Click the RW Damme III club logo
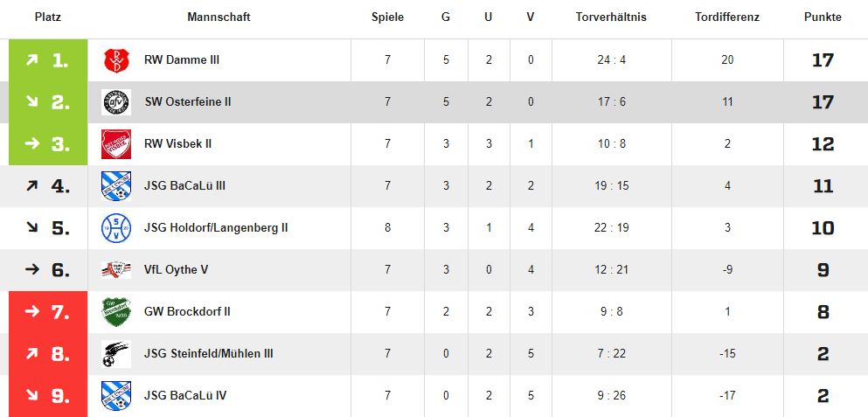This screenshot has width=868, height=417. pyautogui.click(x=115, y=60)
